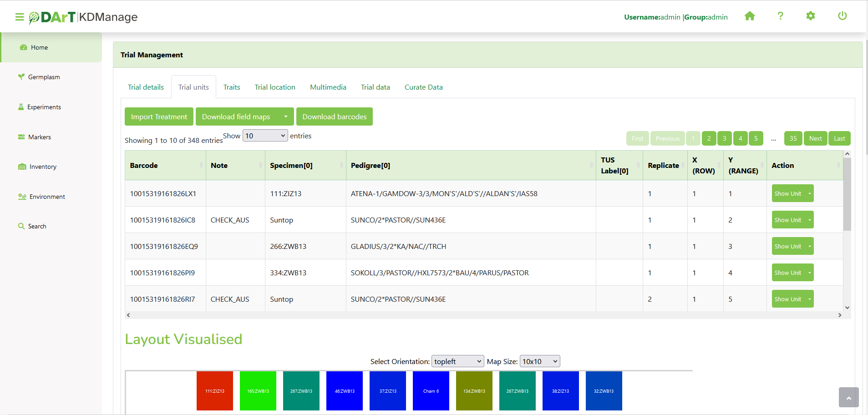The image size is (868, 415).
Task: Open Inventory in the sidebar
Action: (x=43, y=167)
